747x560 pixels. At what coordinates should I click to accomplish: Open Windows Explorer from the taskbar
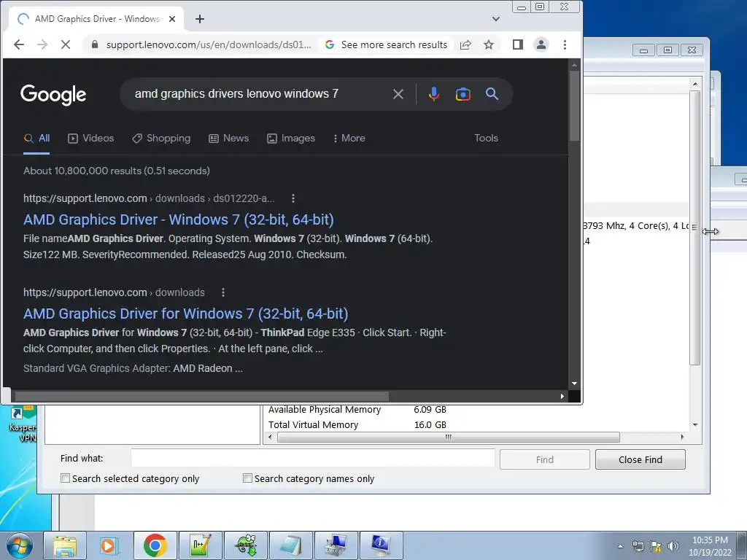tap(65, 545)
